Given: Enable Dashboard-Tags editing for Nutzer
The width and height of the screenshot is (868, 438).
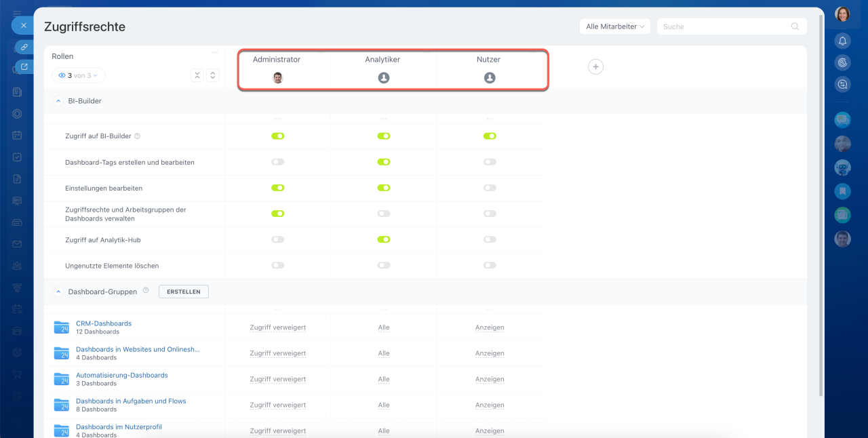Looking at the screenshot, I should pyautogui.click(x=490, y=162).
